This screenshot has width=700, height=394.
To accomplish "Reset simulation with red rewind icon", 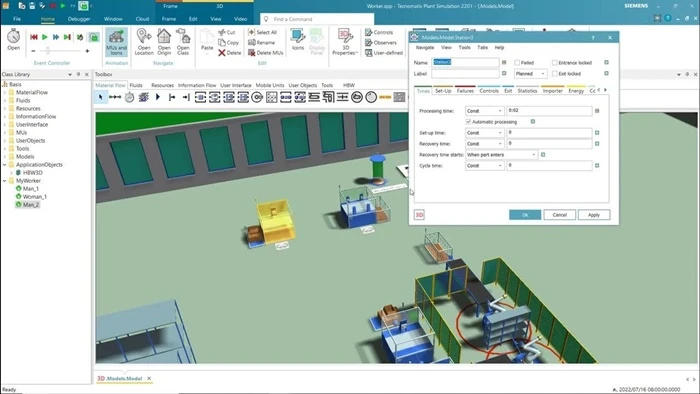I will point(33,37).
